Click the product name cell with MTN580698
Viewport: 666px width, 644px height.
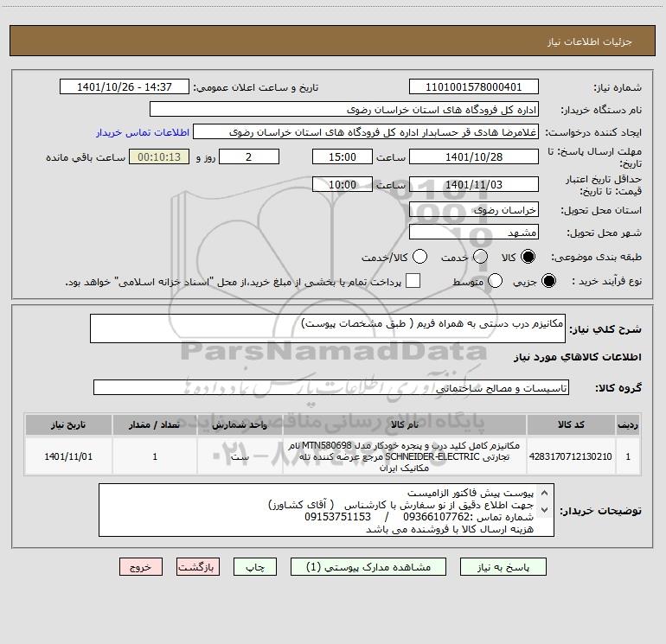(x=405, y=456)
